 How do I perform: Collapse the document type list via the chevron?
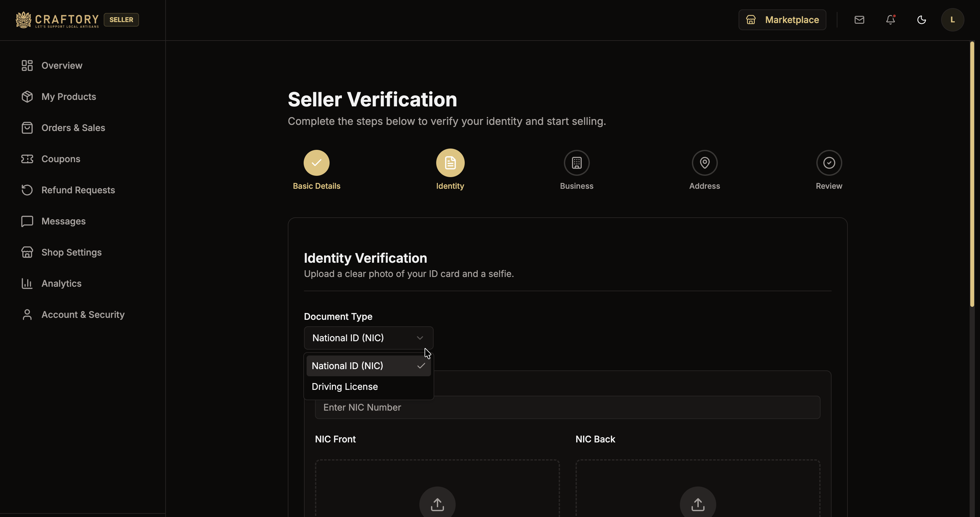420,338
